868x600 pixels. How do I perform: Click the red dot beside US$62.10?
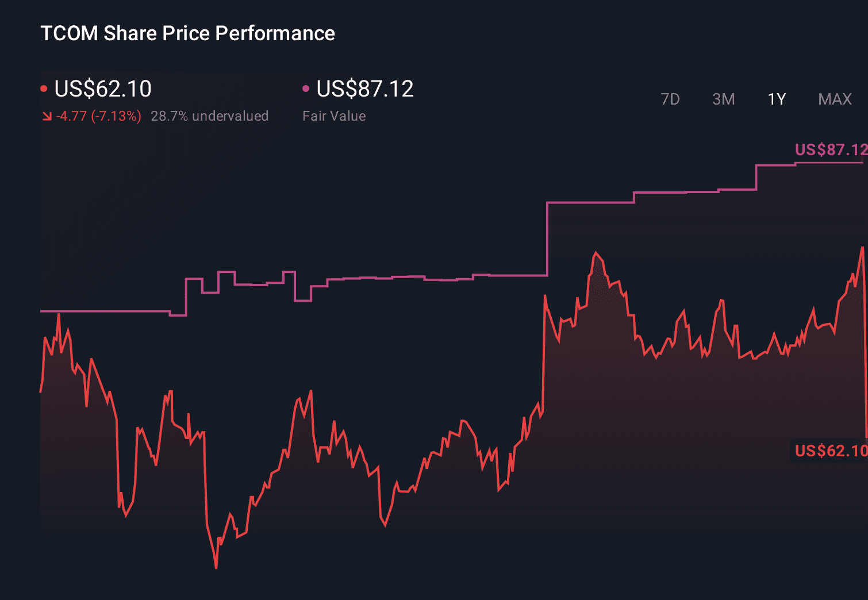click(x=44, y=89)
